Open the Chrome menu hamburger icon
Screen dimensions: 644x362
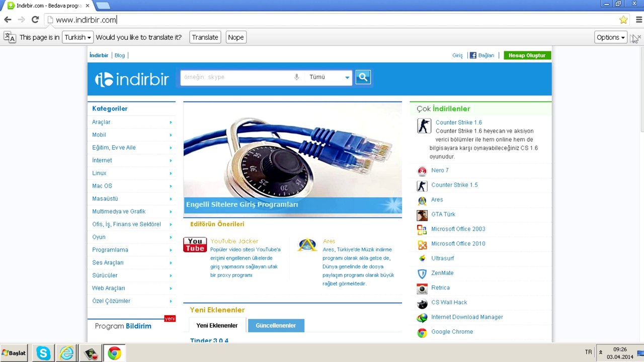click(x=639, y=20)
